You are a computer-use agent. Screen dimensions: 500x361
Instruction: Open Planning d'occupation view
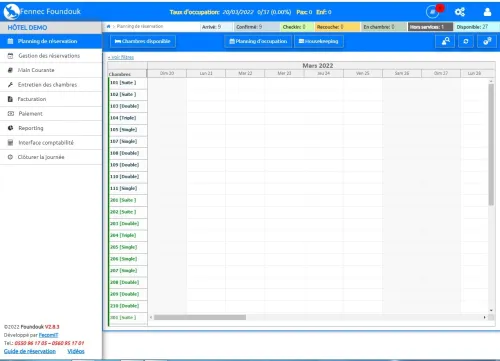click(x=258, y=41)
